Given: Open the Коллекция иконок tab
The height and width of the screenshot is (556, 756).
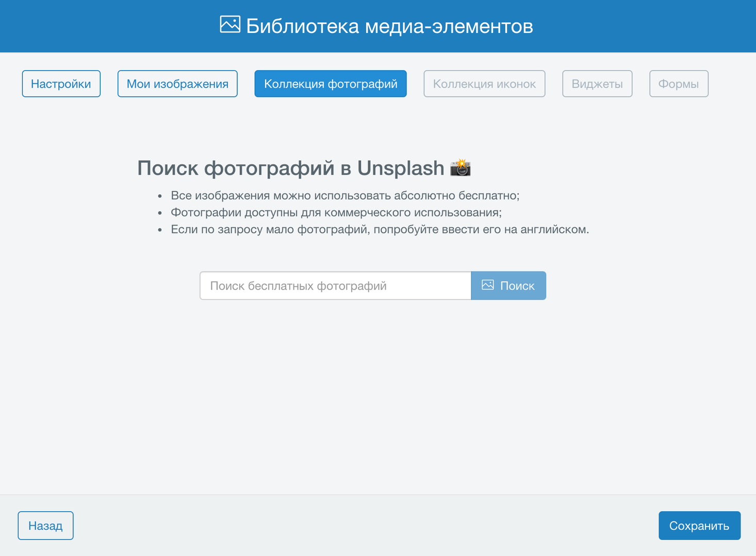Looking at the screenshot, I should tap(484, 83).
